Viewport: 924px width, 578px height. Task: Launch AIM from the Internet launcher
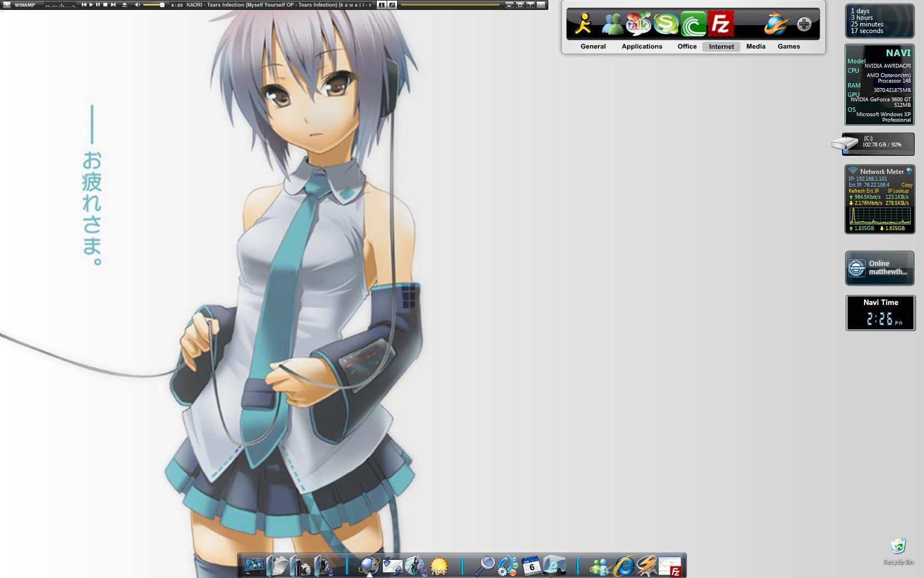pyautogui.click(x=584, y=24)
